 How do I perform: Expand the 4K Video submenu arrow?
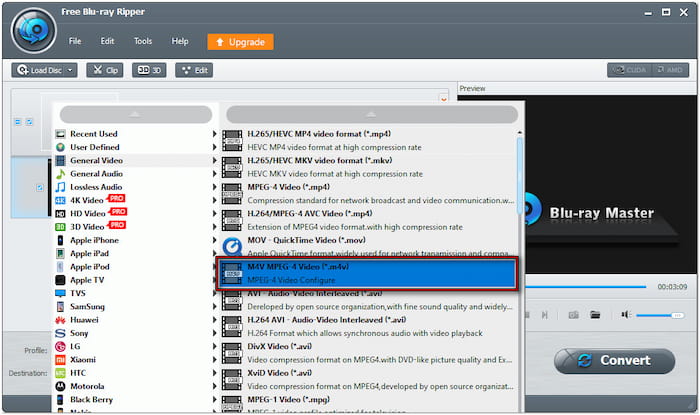coord(214,200)
